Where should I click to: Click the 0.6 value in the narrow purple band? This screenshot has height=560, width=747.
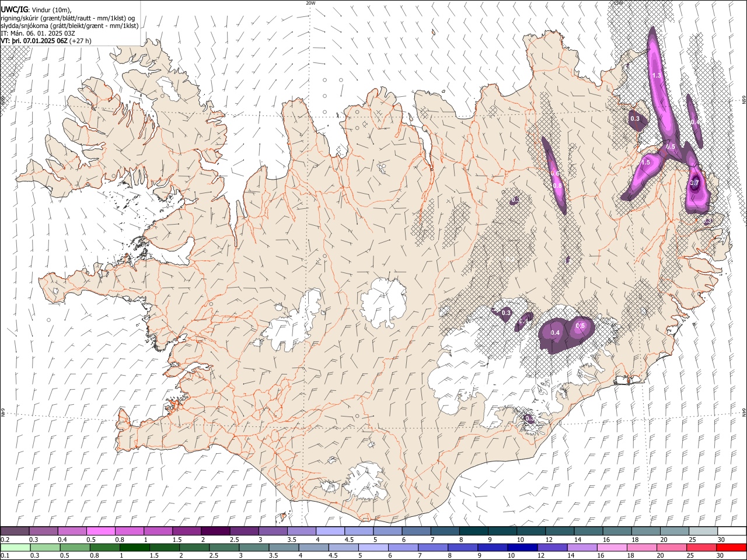(555, 173)
